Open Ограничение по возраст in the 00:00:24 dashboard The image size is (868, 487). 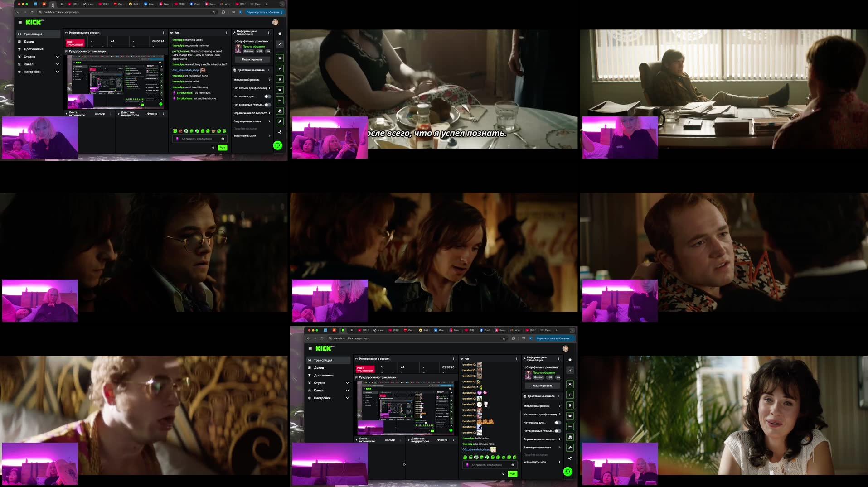252,113
